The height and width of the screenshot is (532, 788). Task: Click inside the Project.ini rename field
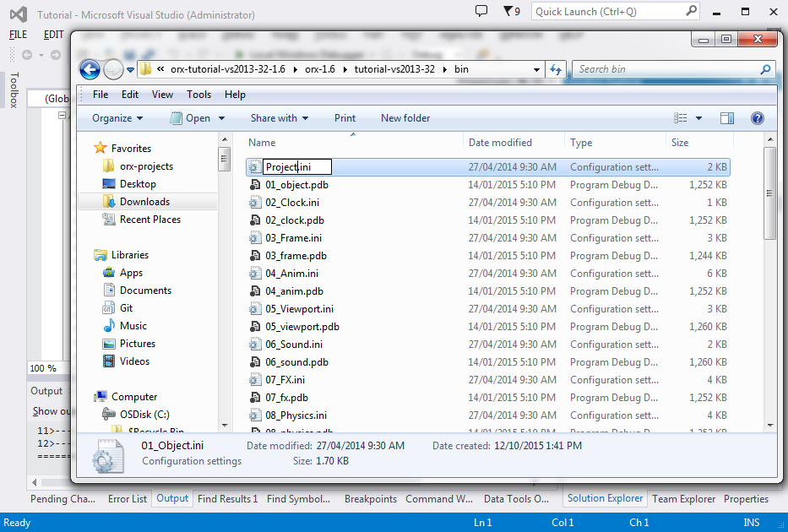click(x=297, y=167)
